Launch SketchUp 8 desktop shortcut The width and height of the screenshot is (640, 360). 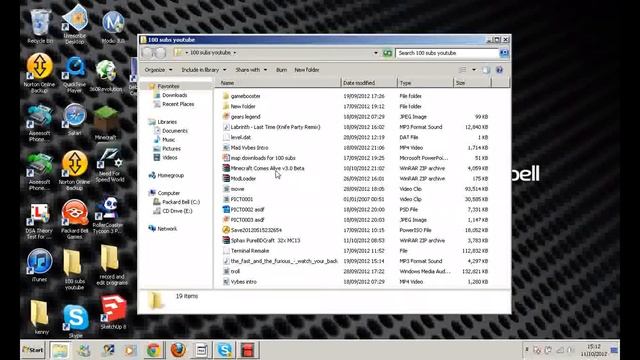tap(113, 312)
